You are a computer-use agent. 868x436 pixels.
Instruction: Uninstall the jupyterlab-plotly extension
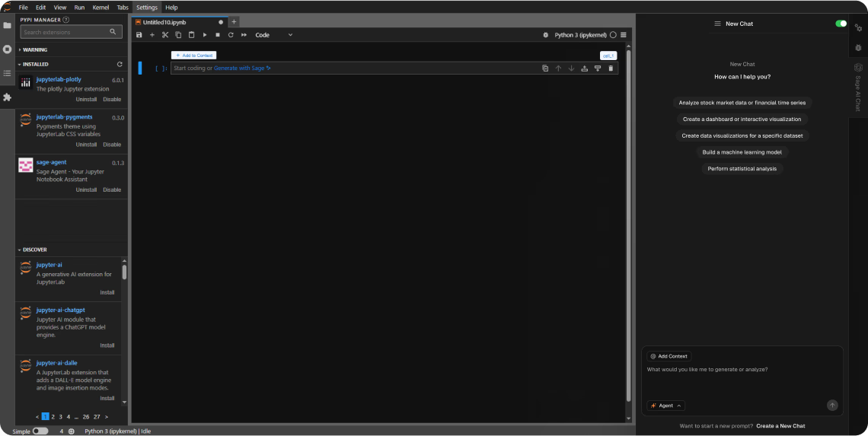pos(86,100)
